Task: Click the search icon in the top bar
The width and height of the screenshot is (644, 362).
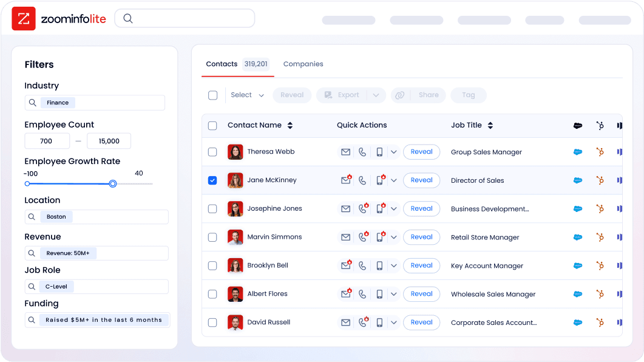Action: 128,19
